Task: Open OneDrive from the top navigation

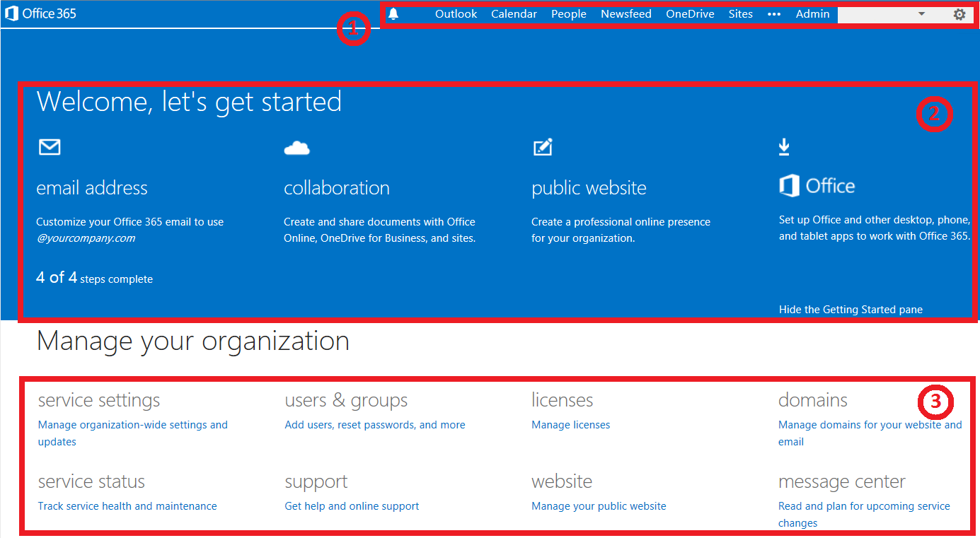Action: click(690, 14)
